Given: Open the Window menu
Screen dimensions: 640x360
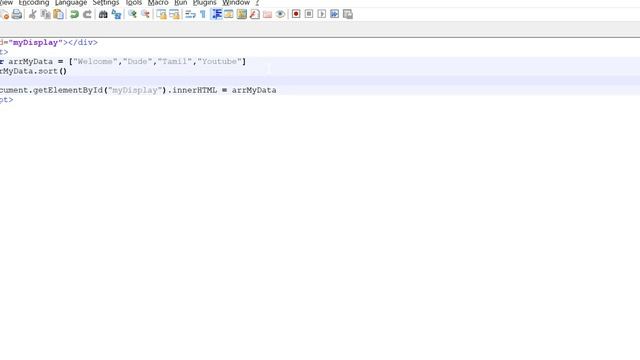Looking at the screenshot, I should click(236, 2).
